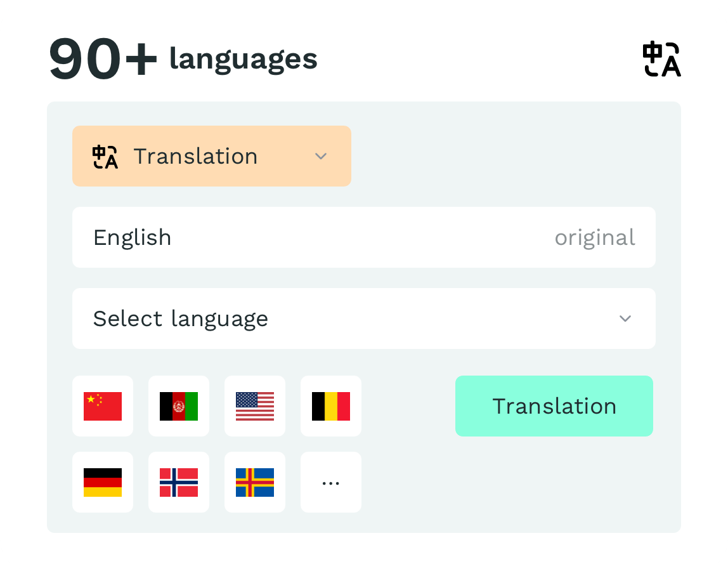Click the 'Select language' placeholder text
Screen dimensions: 728x571
pos(181,318)
